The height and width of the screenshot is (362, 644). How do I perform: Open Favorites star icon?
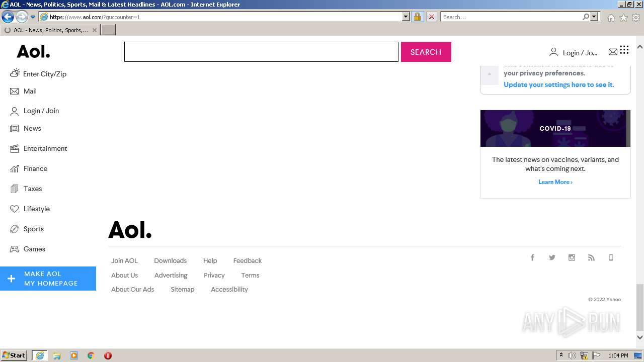pos(623,18)
